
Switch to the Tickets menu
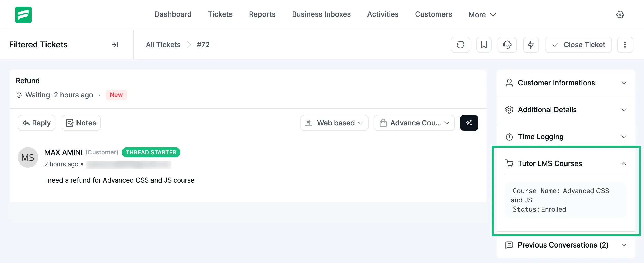[x=220, y=14]
